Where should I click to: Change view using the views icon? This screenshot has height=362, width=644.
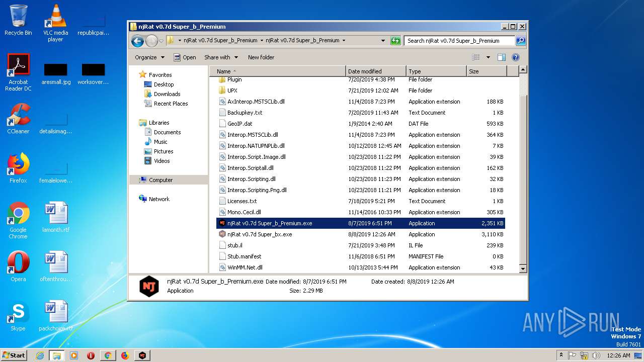(475, 57)
